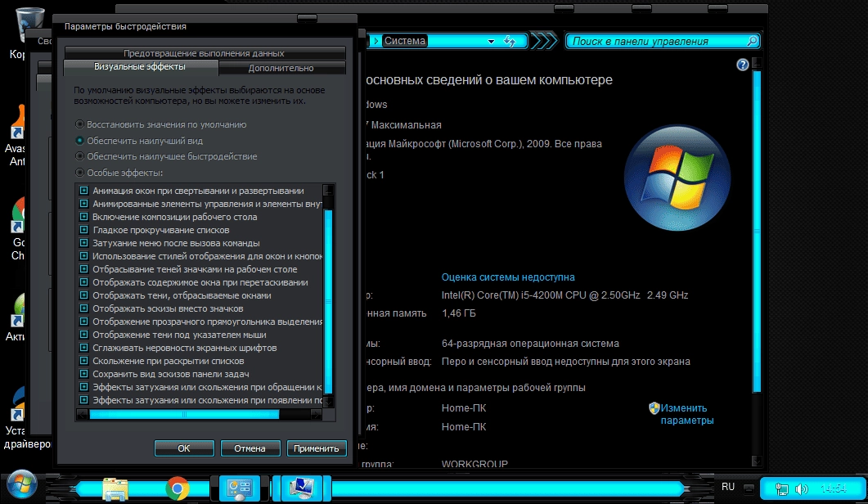The width and height of the screenshot is (868, 504).
Task: Click the search magnifier in Control Panel
Action: (752, 41)
